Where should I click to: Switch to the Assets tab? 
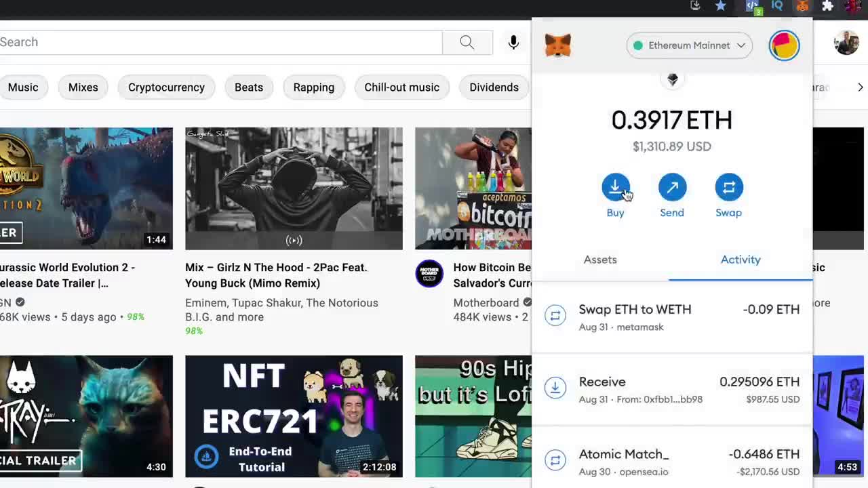tap(600, 260)
